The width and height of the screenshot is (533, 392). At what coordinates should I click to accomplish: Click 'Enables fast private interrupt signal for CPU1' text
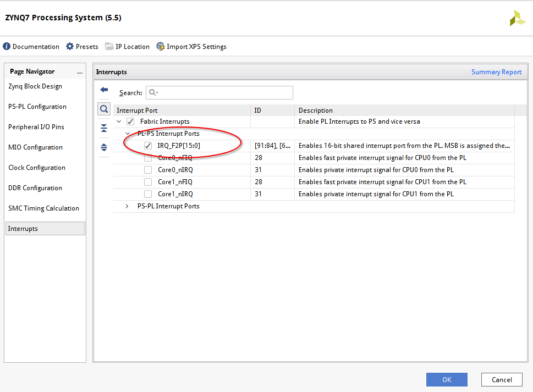(x=382, y=182)
